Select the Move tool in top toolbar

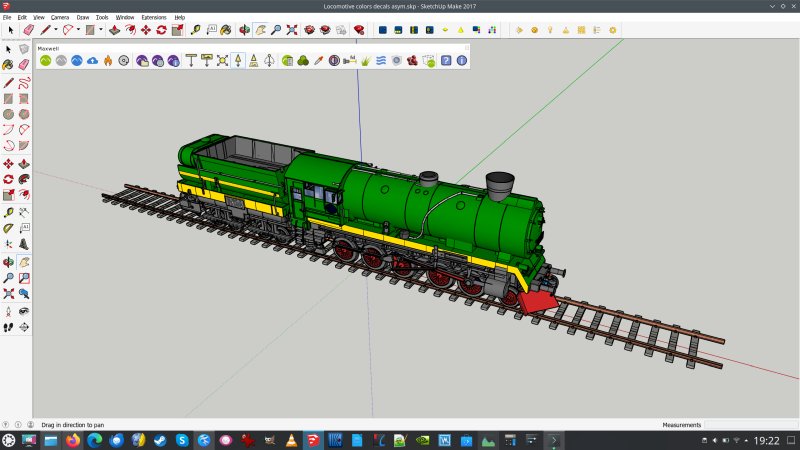(146, 30)
